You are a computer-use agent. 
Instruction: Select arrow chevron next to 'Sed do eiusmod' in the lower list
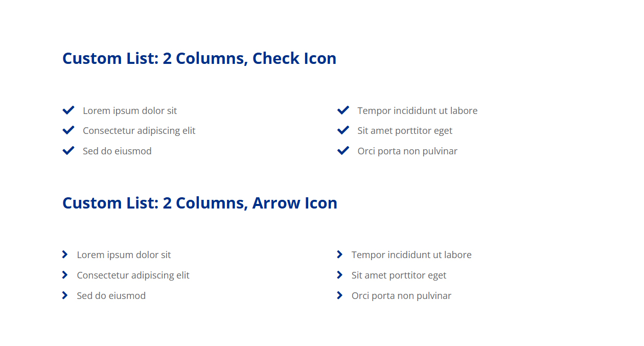pyautogui.click(x=65, y=295)
